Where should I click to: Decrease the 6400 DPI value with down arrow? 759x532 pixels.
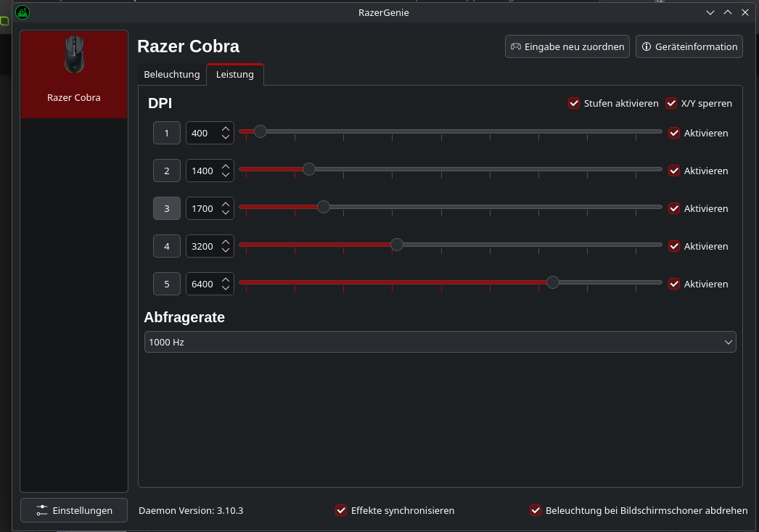(226, 288)
